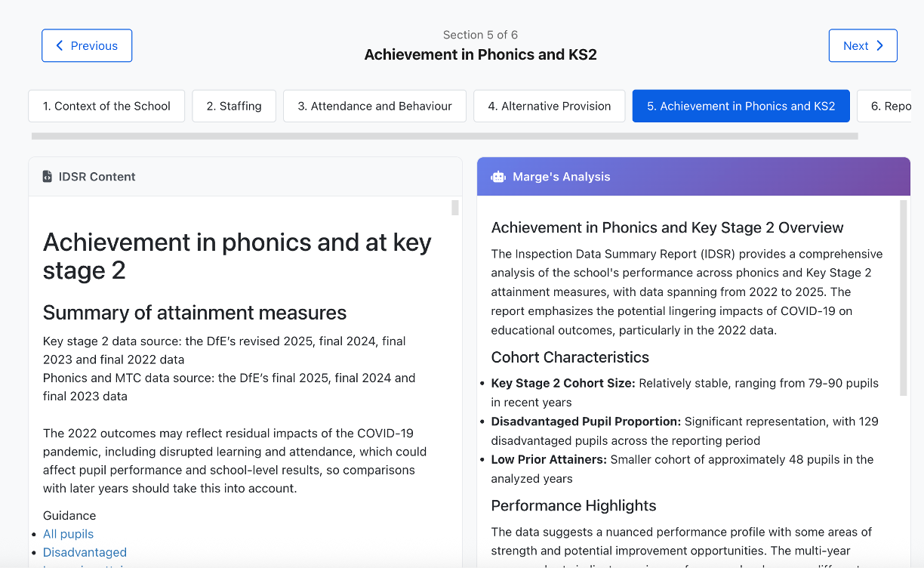Click the right chevron icon in Next
Screen dimensions: 924x568
point(879,46)
